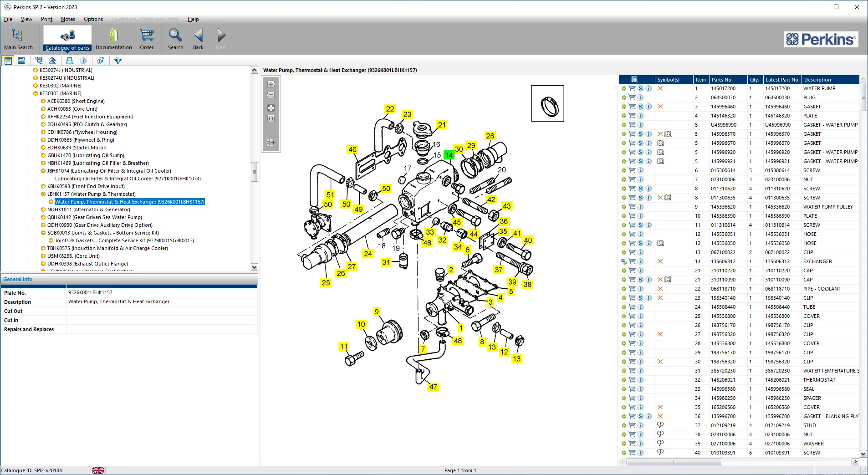Image resolution: width=868 pixels, height=475 pixels.
Task: Collapse SGBK0013 Joints & Gaskets node
Action: [x=43, y=233]
